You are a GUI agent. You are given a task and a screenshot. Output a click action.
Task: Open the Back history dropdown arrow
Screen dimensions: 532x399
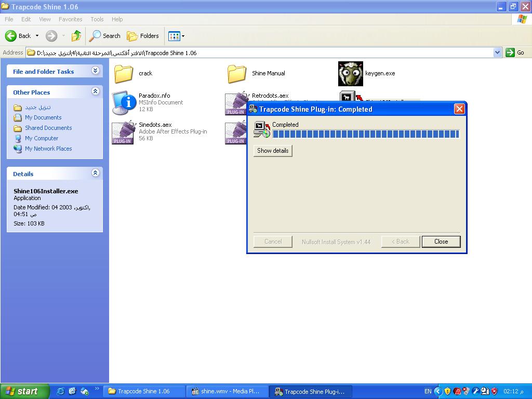click(37, 36)
